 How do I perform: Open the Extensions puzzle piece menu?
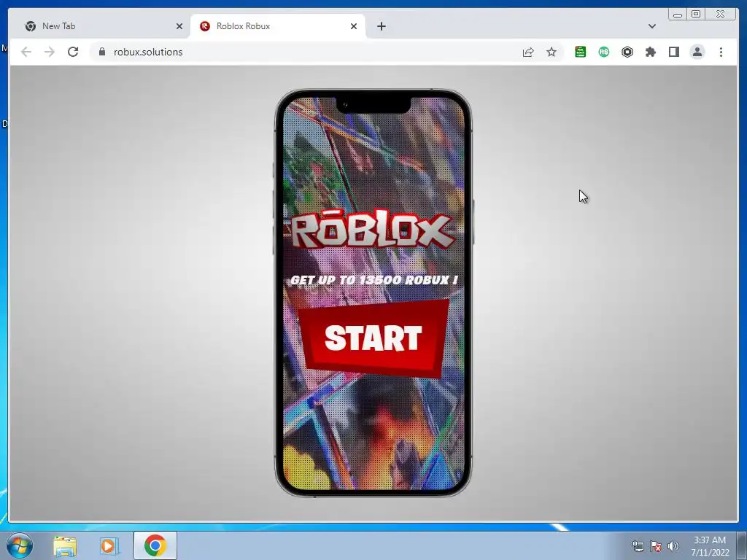pyautogui.click(x=650, y=52)
